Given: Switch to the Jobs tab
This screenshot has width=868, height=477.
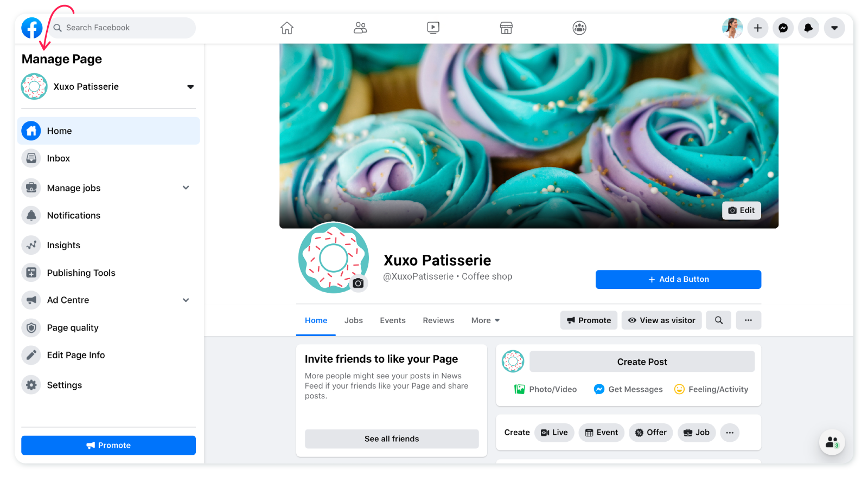Looking at the screenshot, I should point(354,320).
